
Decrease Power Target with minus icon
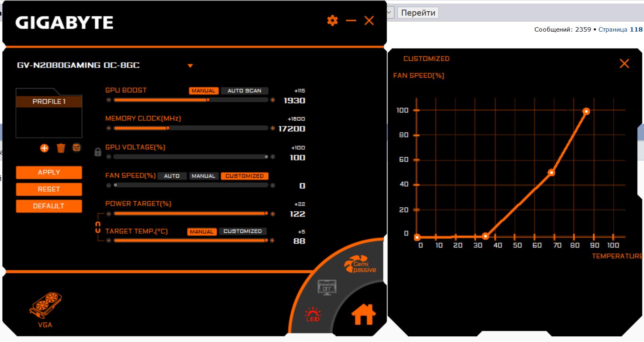[109, 214]
